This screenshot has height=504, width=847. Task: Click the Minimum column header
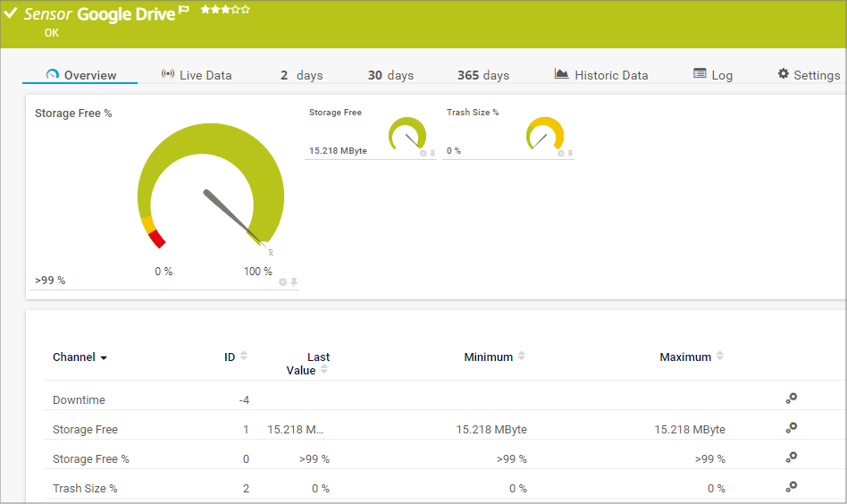[489, 357]
